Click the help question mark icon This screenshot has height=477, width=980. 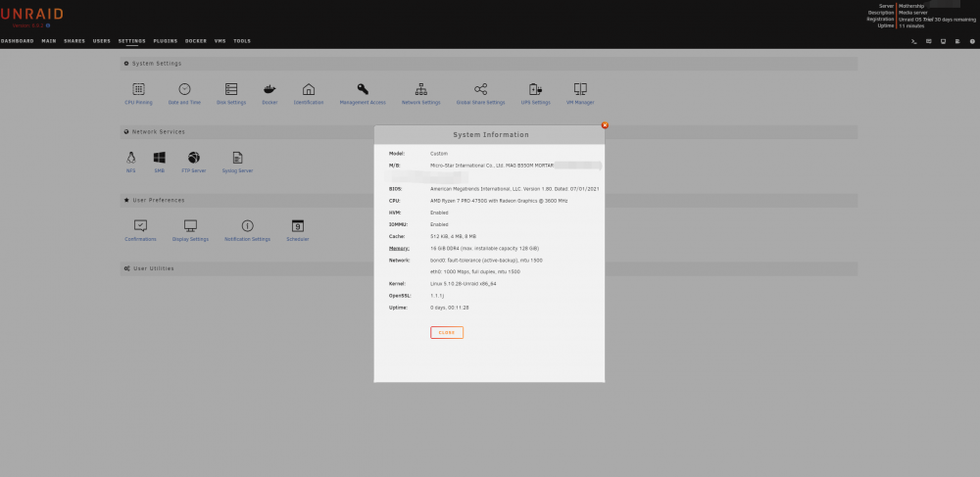972,41
